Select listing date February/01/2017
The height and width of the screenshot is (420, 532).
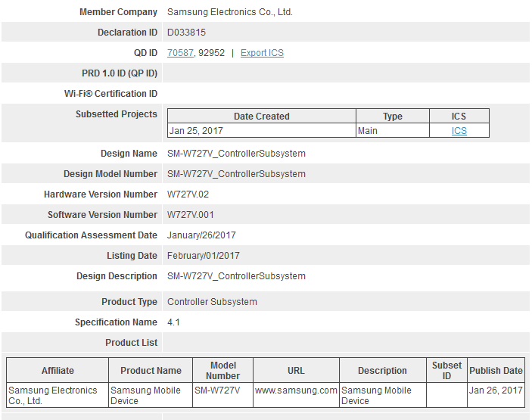click(204, 256)
